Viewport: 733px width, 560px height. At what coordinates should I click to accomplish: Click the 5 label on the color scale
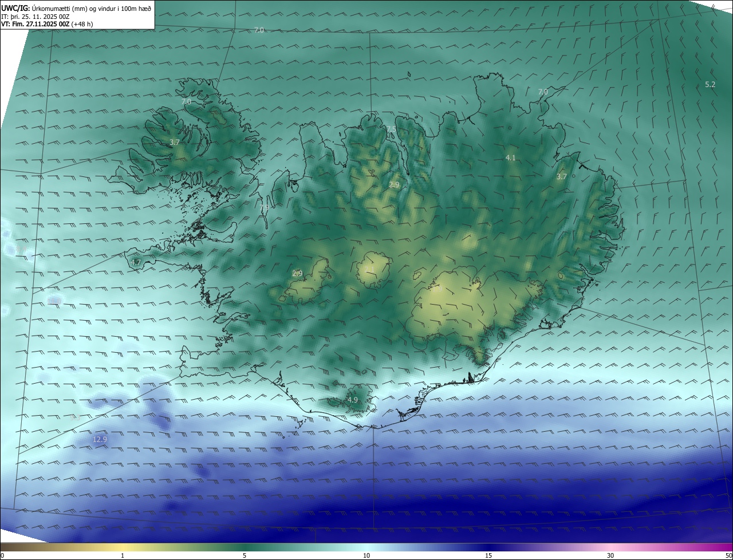245,555
